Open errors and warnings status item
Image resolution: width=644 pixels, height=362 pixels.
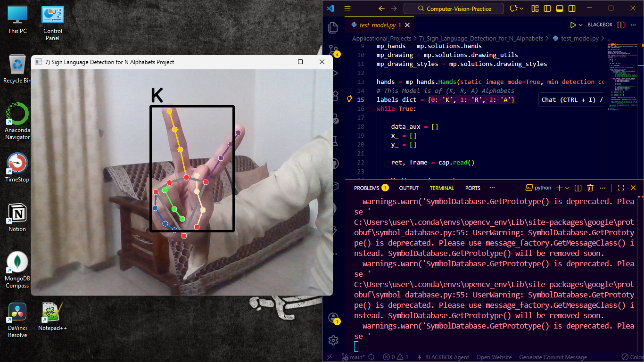tap(396, 357)
